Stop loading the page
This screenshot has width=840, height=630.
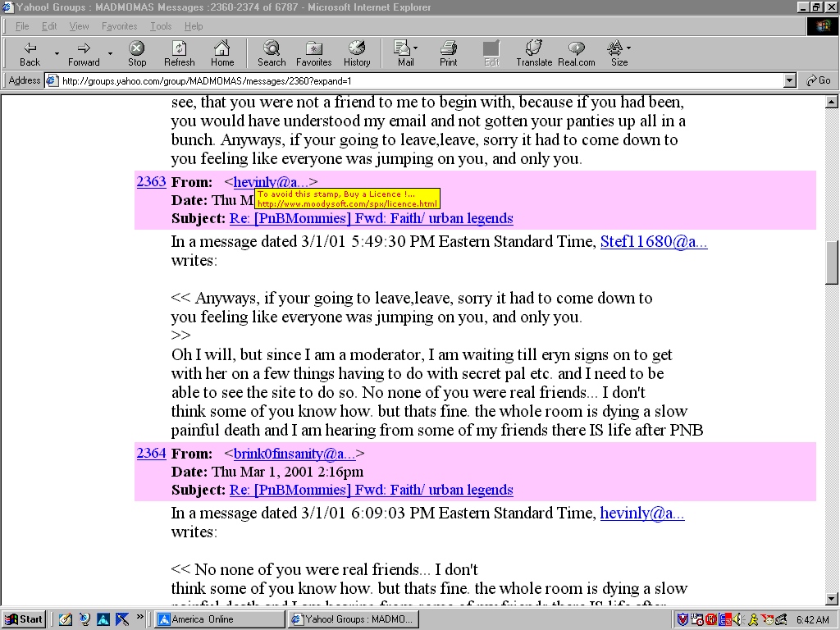137,53
